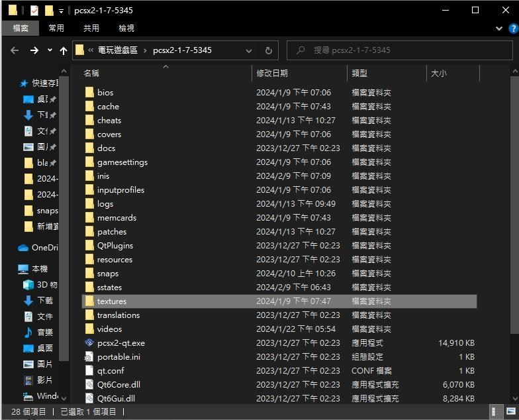
Task: Refresh the current folder view
Action: click(268, 50)
